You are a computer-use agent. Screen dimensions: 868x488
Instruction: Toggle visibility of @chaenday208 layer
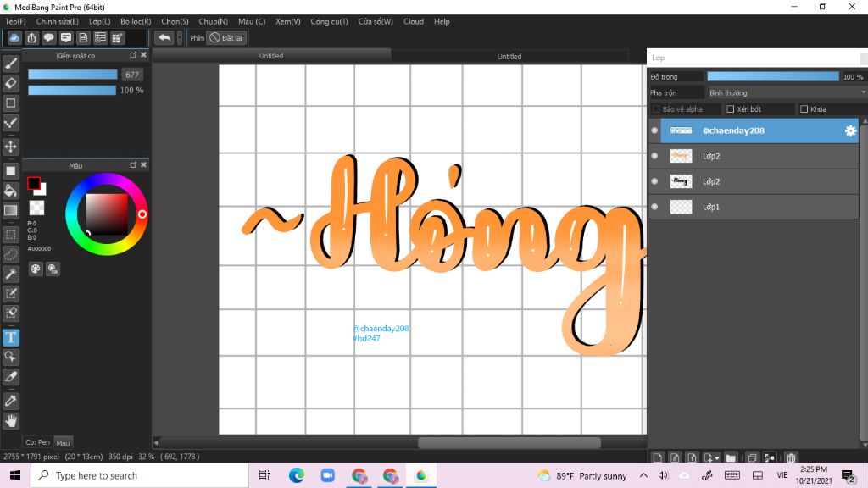[x=654, y=130]
